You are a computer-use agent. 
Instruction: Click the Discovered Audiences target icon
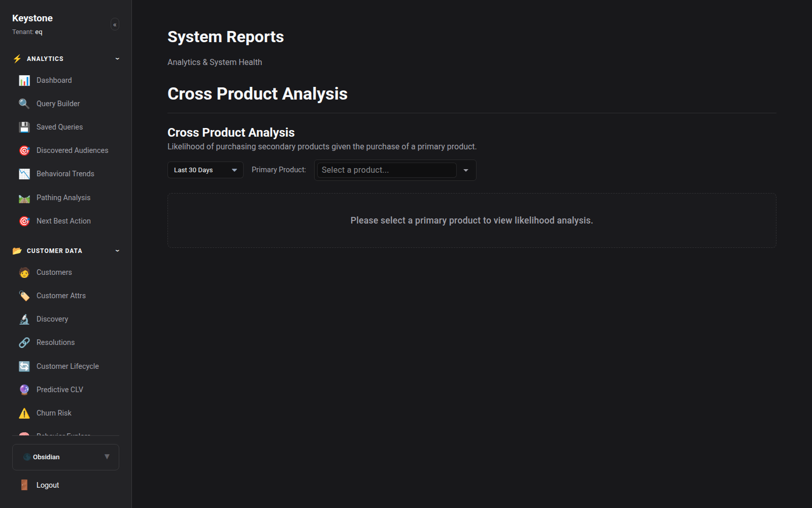[24, 150]
